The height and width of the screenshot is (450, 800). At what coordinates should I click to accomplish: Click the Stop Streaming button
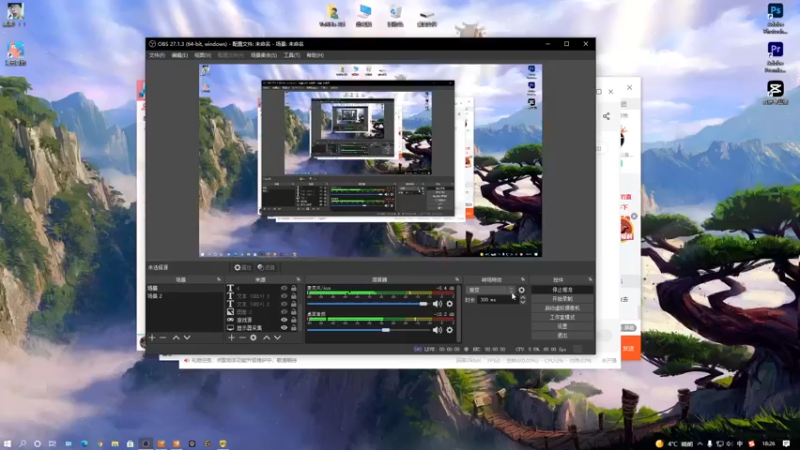(x=562, y=290)
